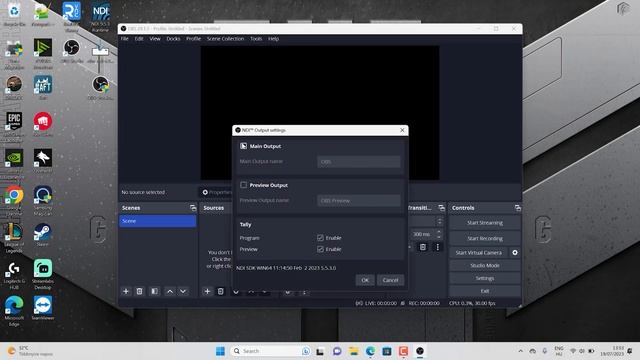This screenshot has width=640, height=360.
Task: Click Start Recording in Controls
Action: point(485,238)
